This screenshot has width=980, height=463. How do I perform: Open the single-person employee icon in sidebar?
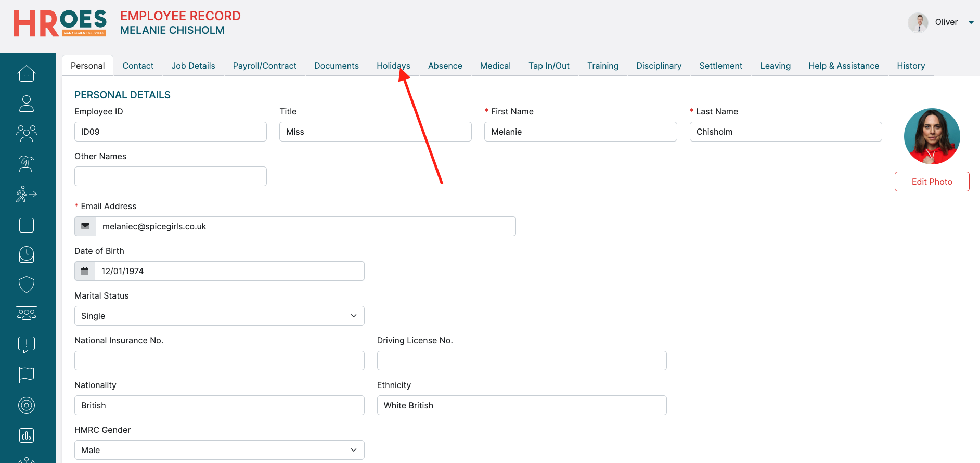tap(27, 104)
